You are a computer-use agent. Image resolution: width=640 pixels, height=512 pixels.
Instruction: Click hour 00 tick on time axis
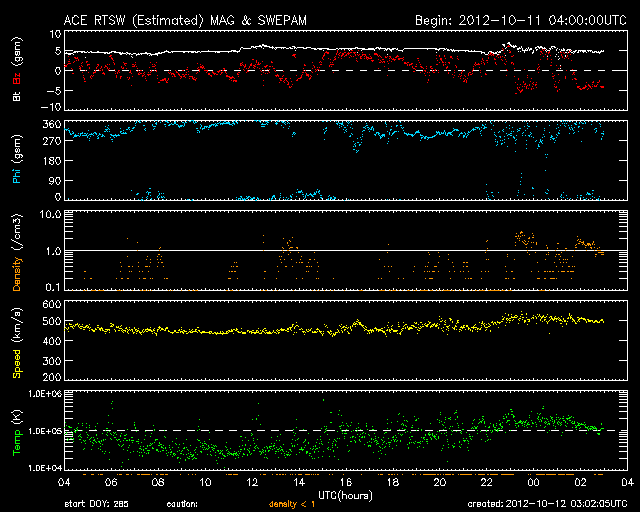tap(534, 482)
